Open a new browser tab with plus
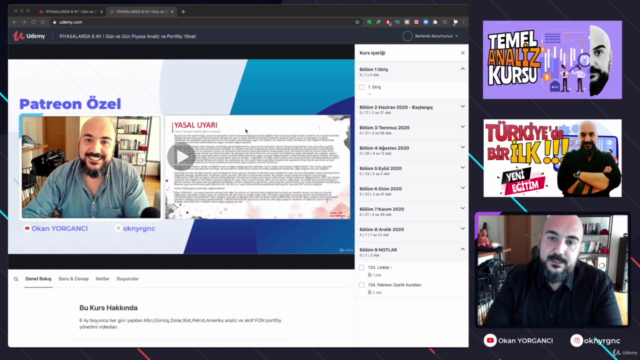This screenshot has width=640, height=360. pyautogui.click(x=183, y=11)
